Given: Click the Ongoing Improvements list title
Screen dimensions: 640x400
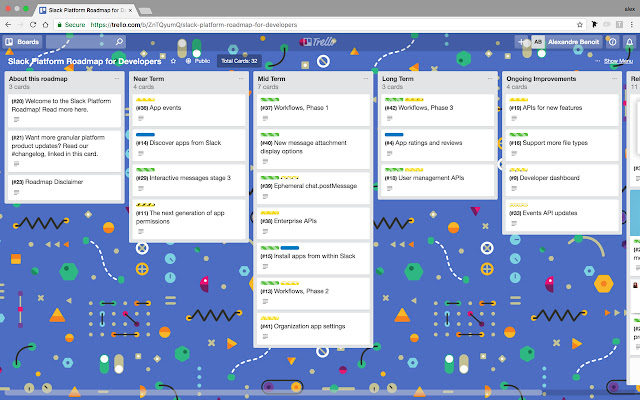Looking at the screenshot, I should click(x=541, y=78).
